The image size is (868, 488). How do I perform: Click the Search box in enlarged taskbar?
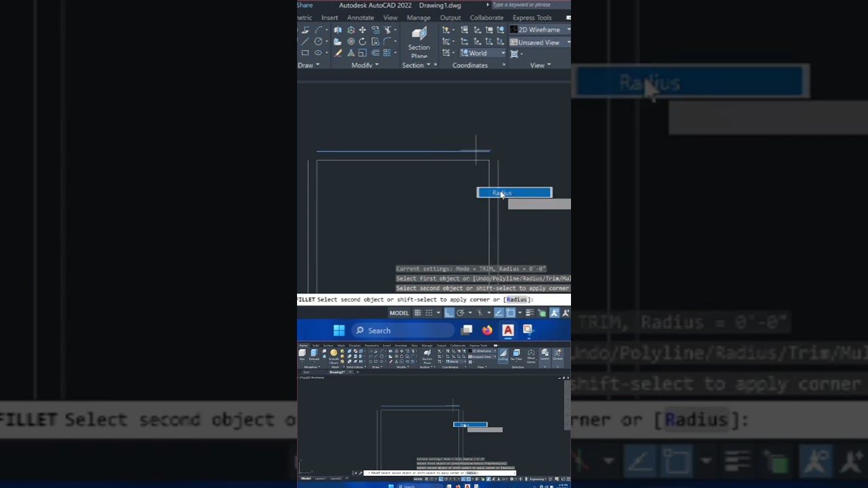point(403,331)
